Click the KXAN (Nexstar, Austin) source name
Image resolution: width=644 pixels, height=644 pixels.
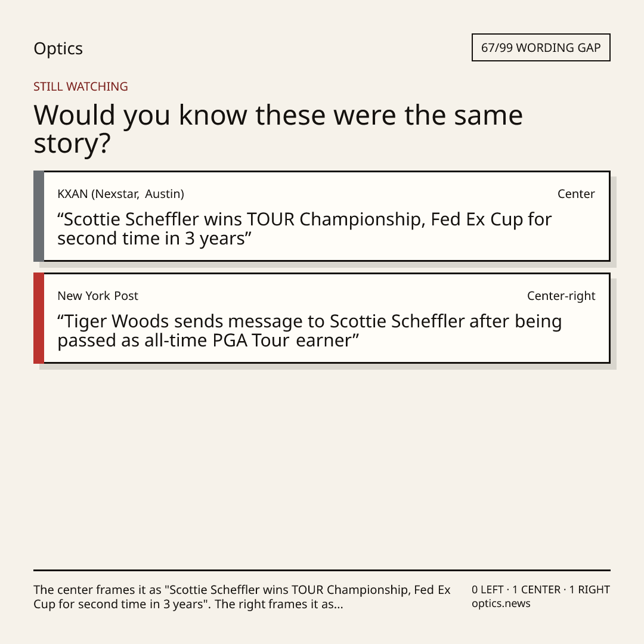[x=120, y=194]
